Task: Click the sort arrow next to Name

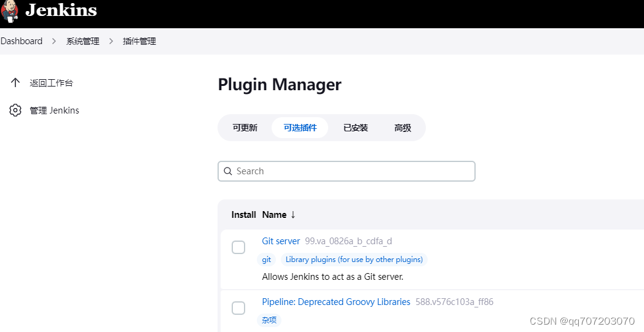Action: pos(293,215)
